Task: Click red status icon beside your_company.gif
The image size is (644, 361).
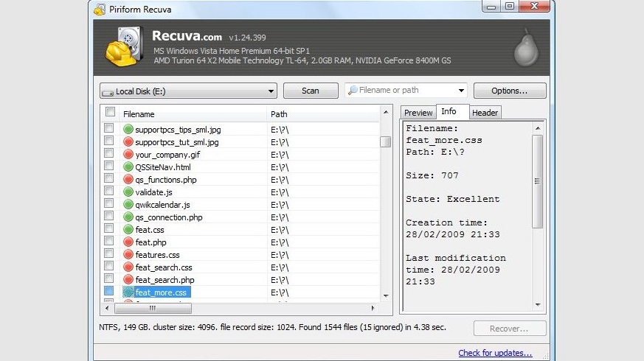Action: point(128,154)
